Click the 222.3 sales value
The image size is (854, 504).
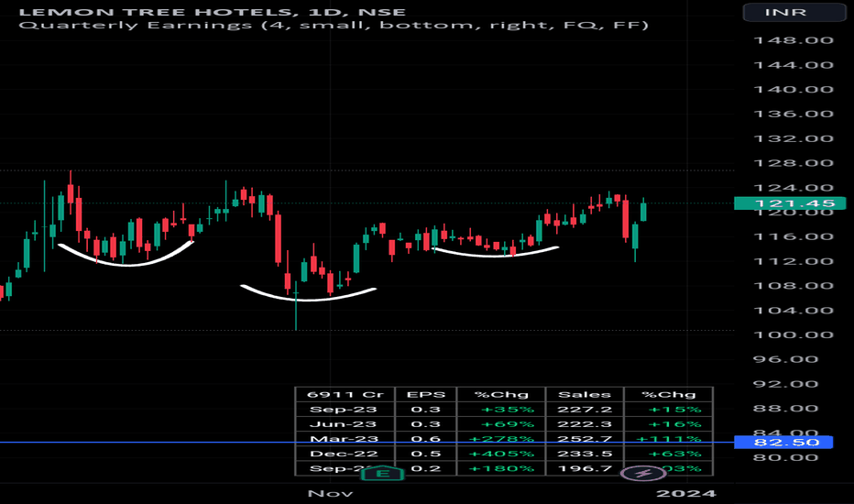[585, 424]
